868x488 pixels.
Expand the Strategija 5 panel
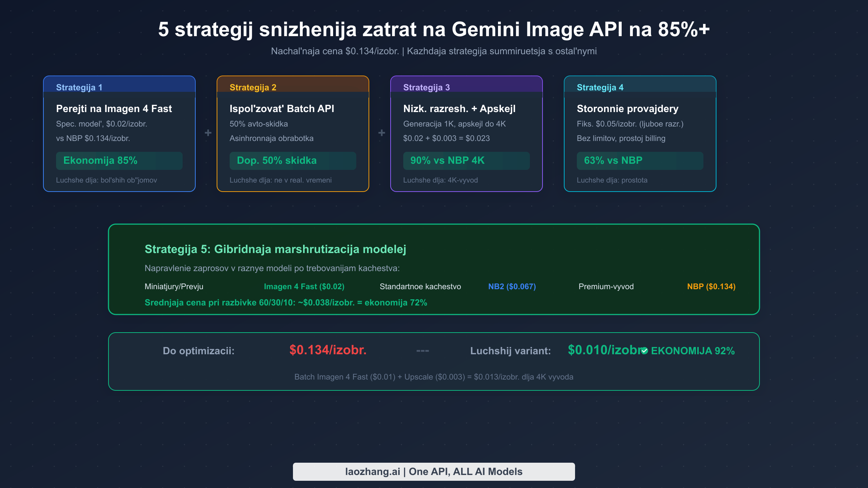[434, 270]
